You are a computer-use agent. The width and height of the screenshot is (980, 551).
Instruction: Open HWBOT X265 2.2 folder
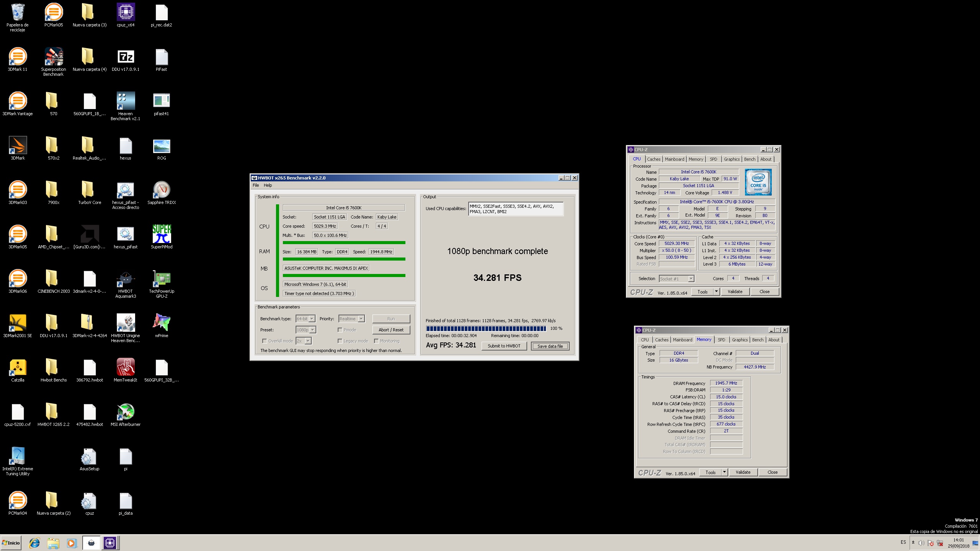pyautogui.click(x=54, y=415)
